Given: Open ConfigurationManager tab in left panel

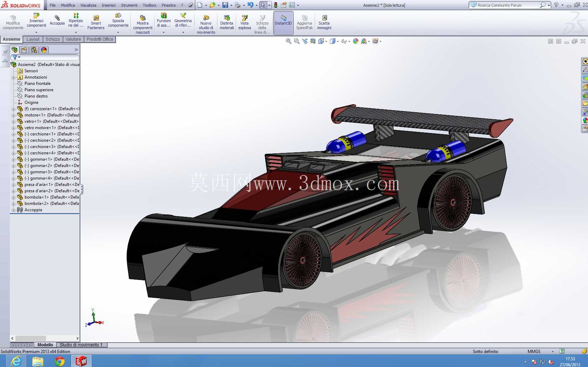Looking at the screenshot, I should [x=34, y=50].
